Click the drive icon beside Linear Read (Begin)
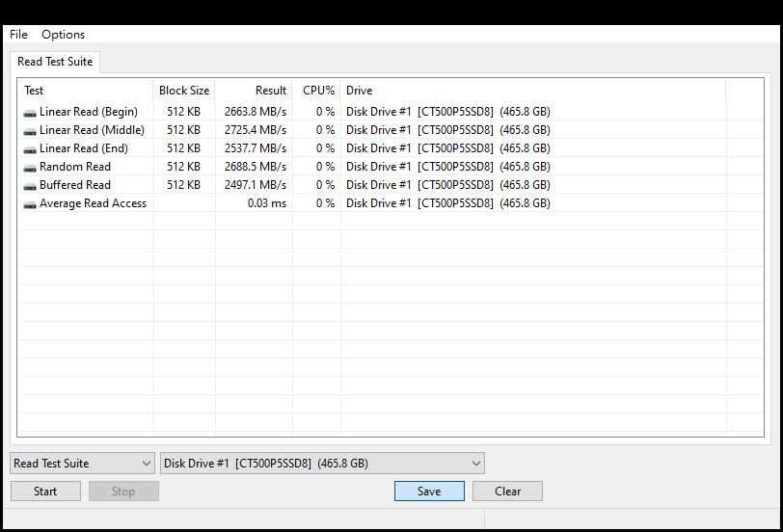783x532 pixels. (30, 113)
